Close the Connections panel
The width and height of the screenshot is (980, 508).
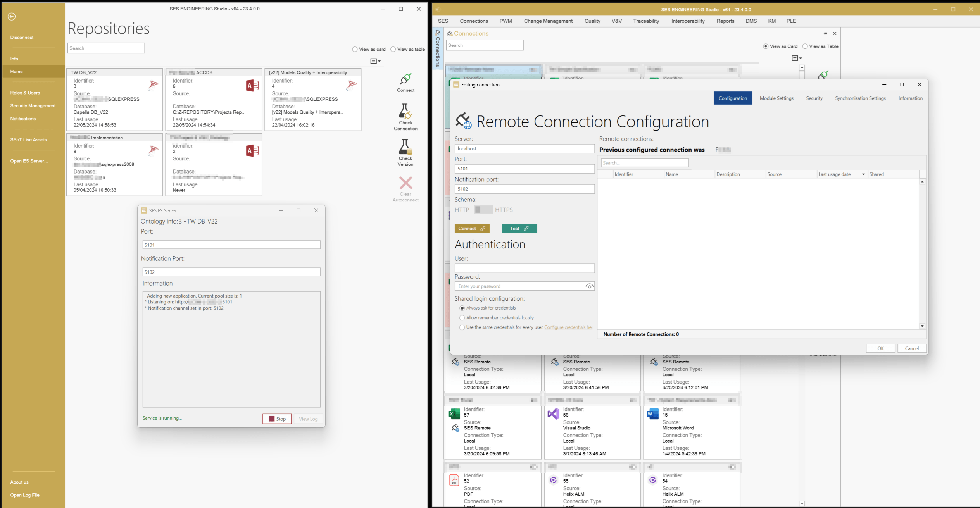[x=835, y=33]
